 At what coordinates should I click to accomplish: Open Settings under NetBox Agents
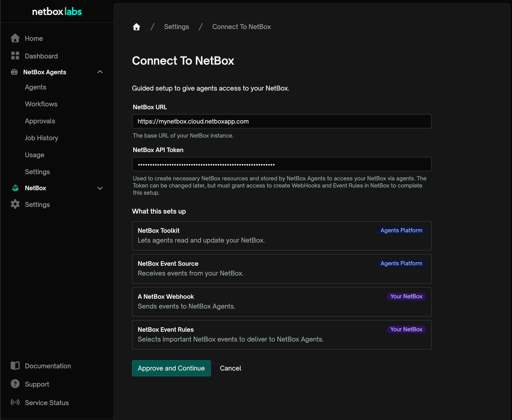click(37, 172)
